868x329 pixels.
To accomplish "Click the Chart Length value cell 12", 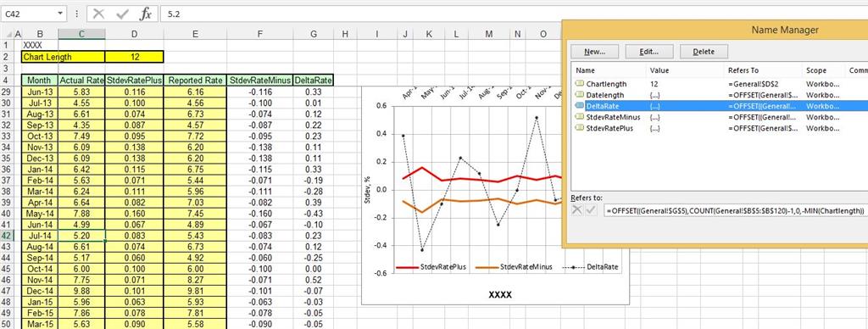I will coord(135,57).
